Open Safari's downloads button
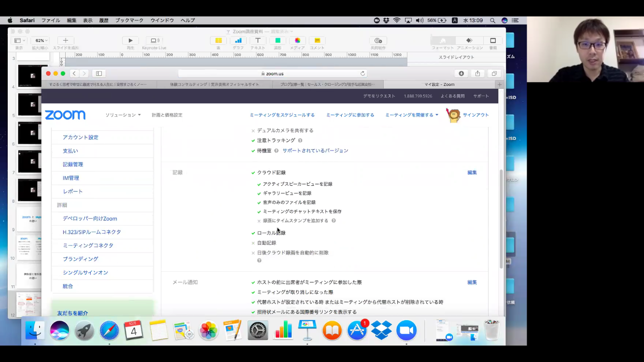The height and width of the screenshot is (362, 644). (x=461, y=73)
